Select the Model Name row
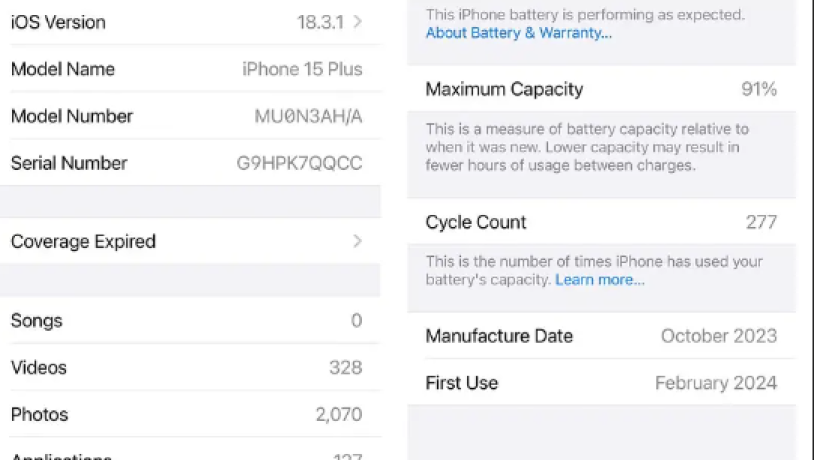 pyautogui.click(x=190, y=69)
